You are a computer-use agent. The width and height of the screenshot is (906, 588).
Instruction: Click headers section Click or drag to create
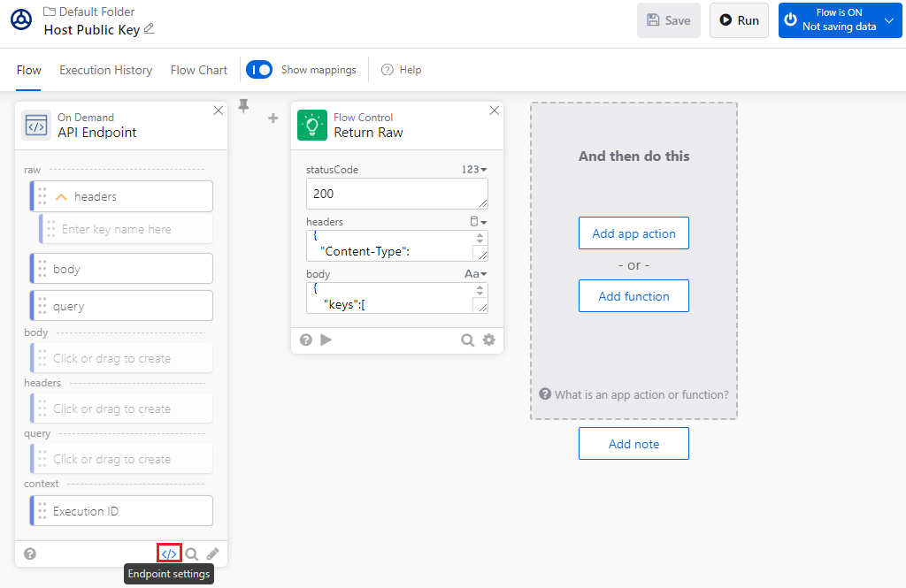click(x=121, y=409)
